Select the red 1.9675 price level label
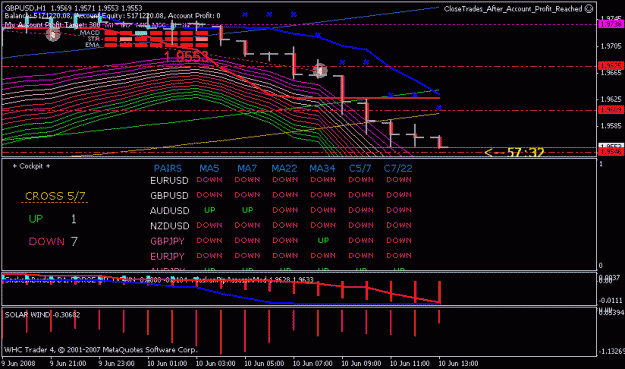625x369 pixels. (611, 66)
